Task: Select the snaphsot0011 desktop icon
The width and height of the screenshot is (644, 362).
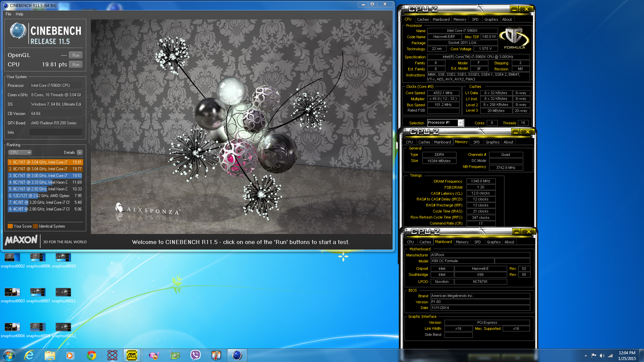Action: point(64,295)
